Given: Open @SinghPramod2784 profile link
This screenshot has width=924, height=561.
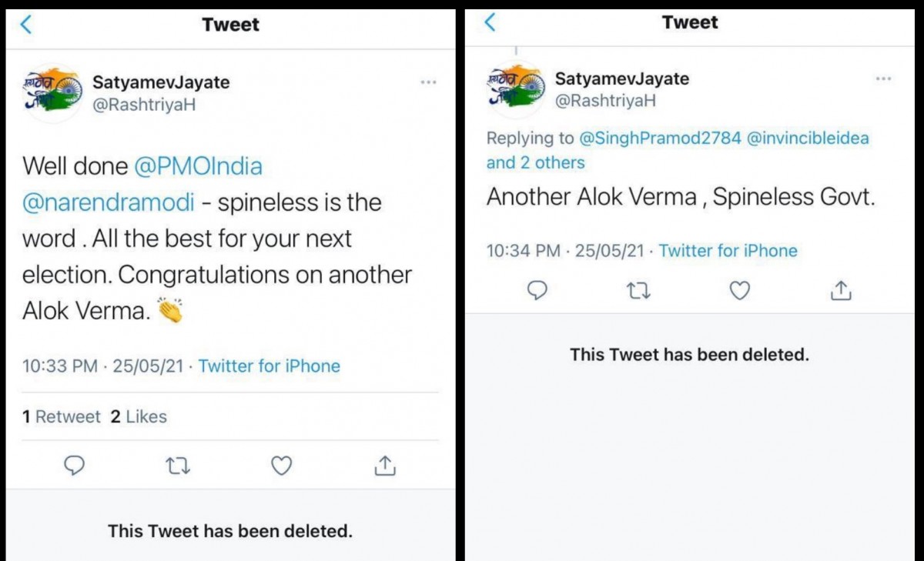Looking at the screenshot, I should point(659,139).
